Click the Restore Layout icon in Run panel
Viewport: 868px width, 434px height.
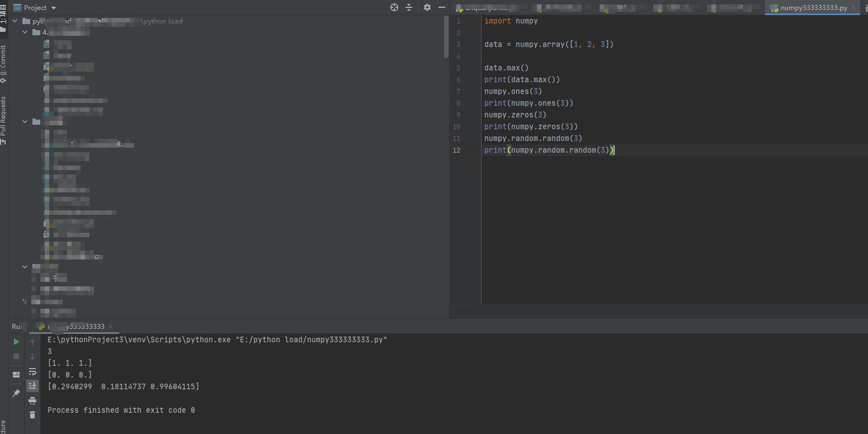tap(16, 375)
